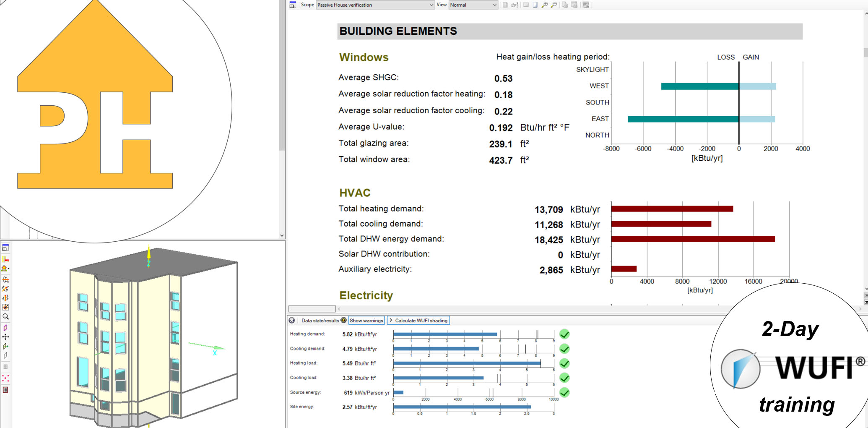This screenshot has height=428, width=868.
Task: Toggle the window layout icon left of Scope
Action: [x=293, y=5]
